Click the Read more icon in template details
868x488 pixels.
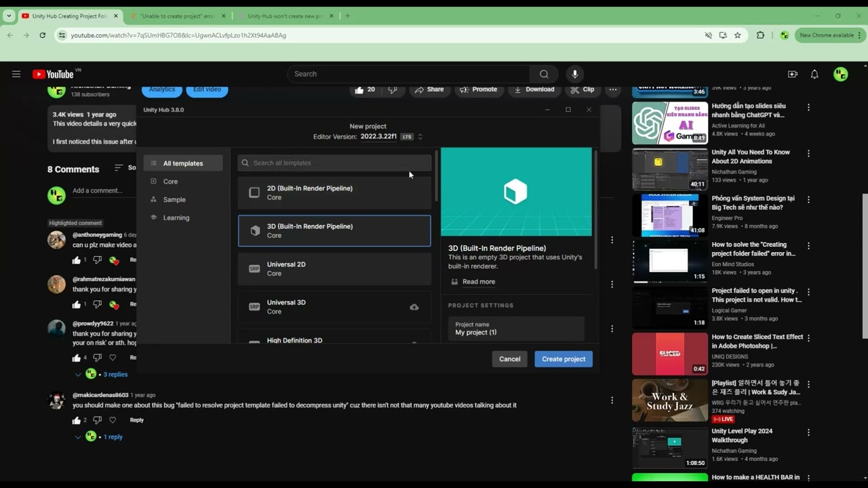coord(454,282)
